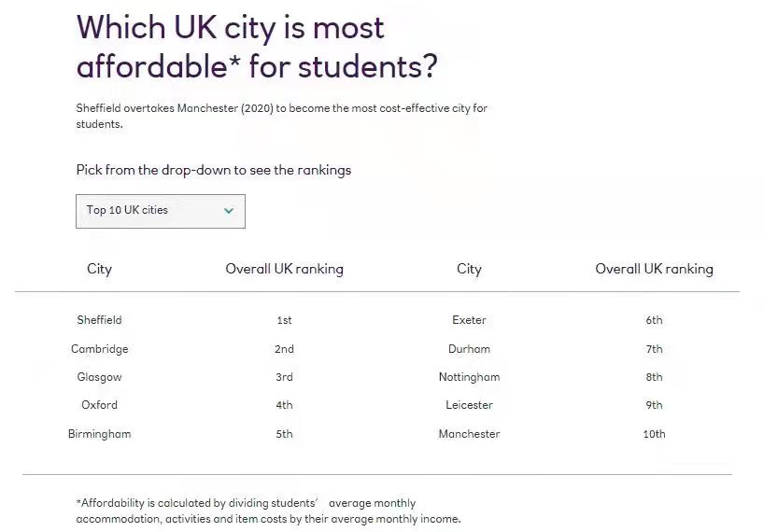Select Sheffield in the city column
Viewport: 764px width, 532px height.
pos(99,320)
